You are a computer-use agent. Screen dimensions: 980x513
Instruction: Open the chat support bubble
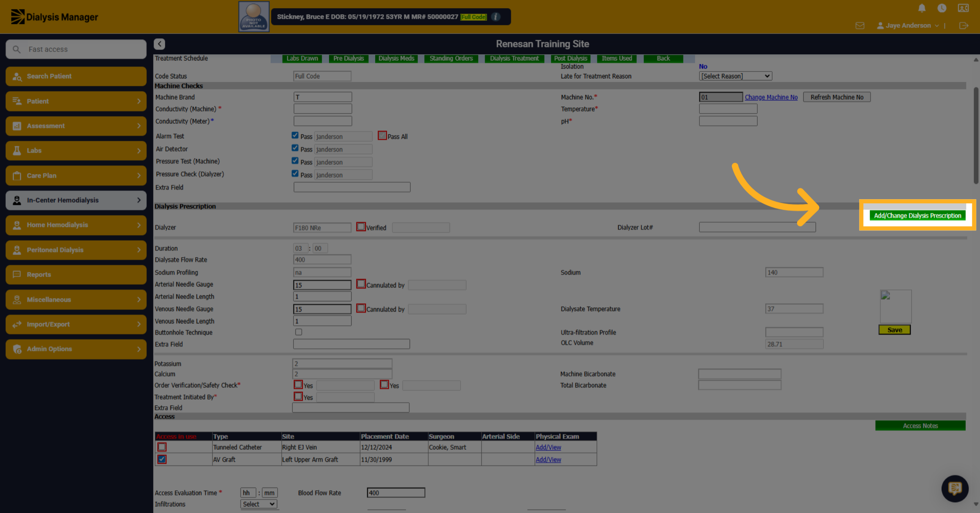955,488
